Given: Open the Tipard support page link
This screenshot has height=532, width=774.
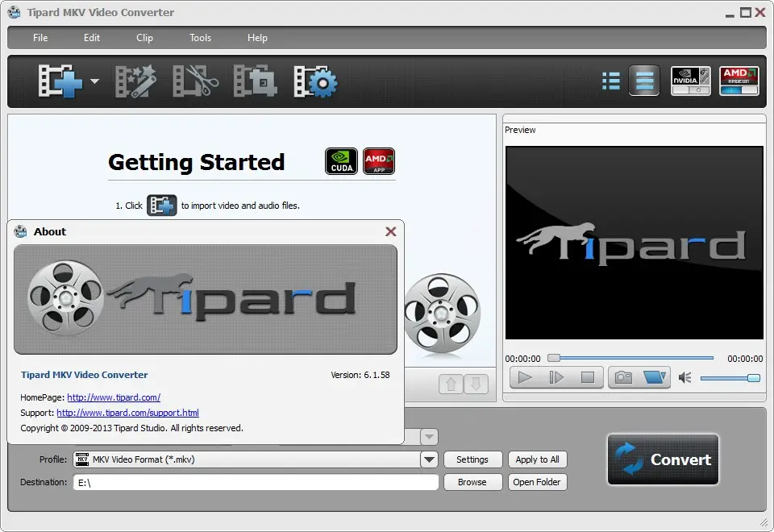Looking at the screenshot, I should (128, 413).
